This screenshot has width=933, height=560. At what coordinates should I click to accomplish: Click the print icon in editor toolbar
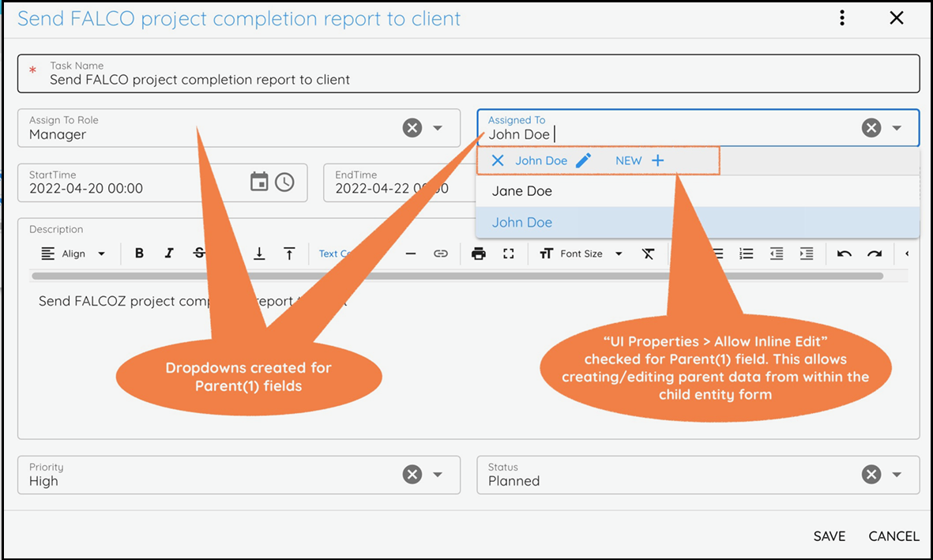[478, 254]
